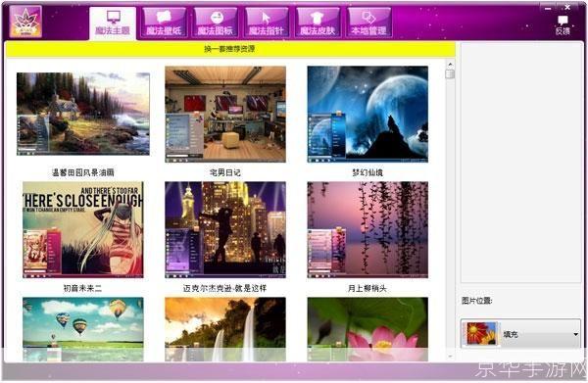Click the scrollbar up arrow

pos(450,65)
